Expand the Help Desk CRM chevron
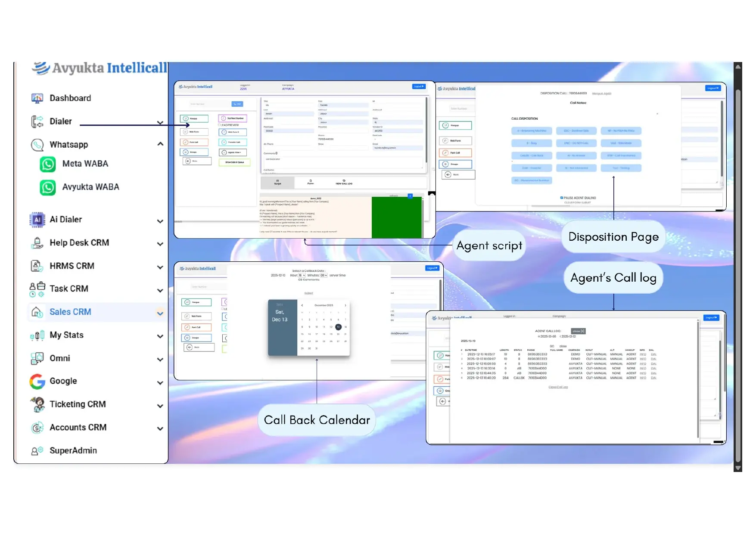Image resolution: width=756 pixels, height=534 pixels. pyautogui.click(x=160, y=244)
